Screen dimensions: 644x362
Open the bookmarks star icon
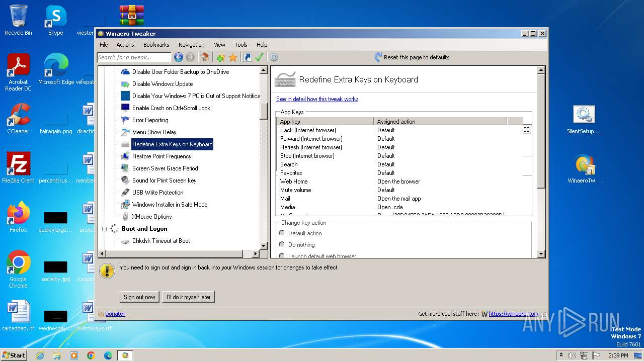[233, 57]
